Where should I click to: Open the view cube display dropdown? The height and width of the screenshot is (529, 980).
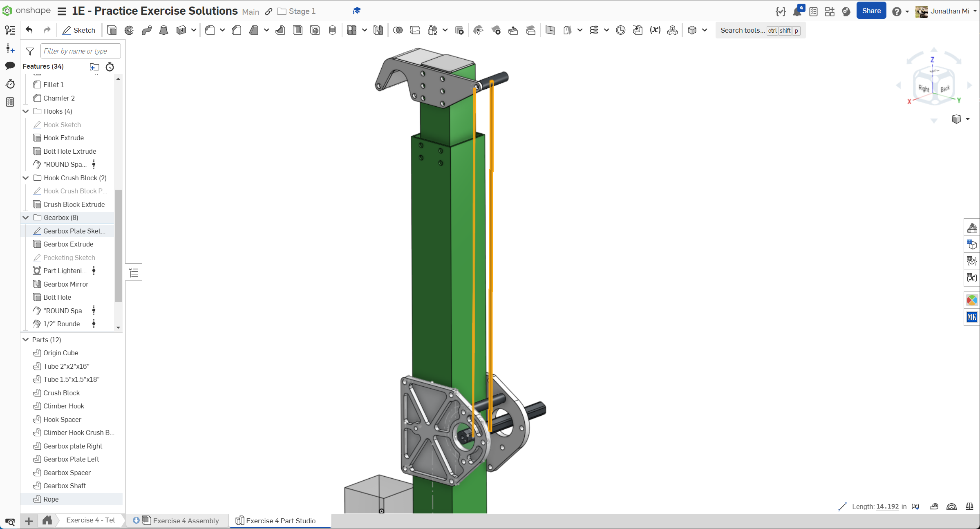968,119
